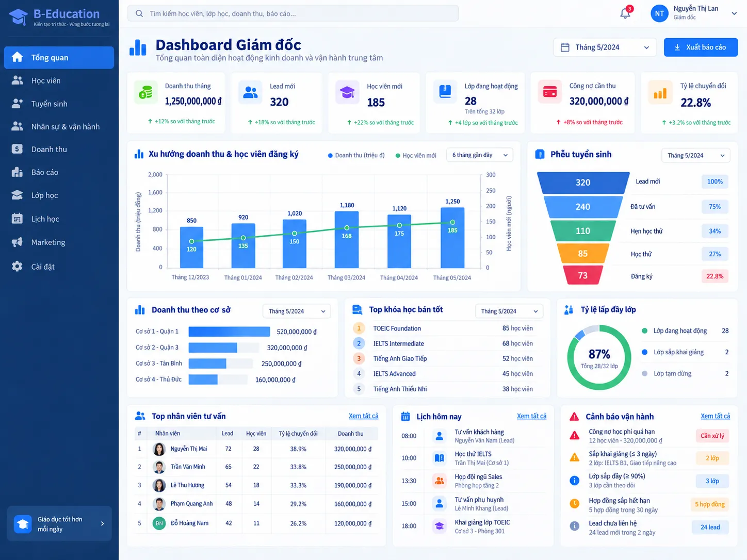
Task: Click the Phễu tuyển sinh funnel icon
Action: coord(540,154)
